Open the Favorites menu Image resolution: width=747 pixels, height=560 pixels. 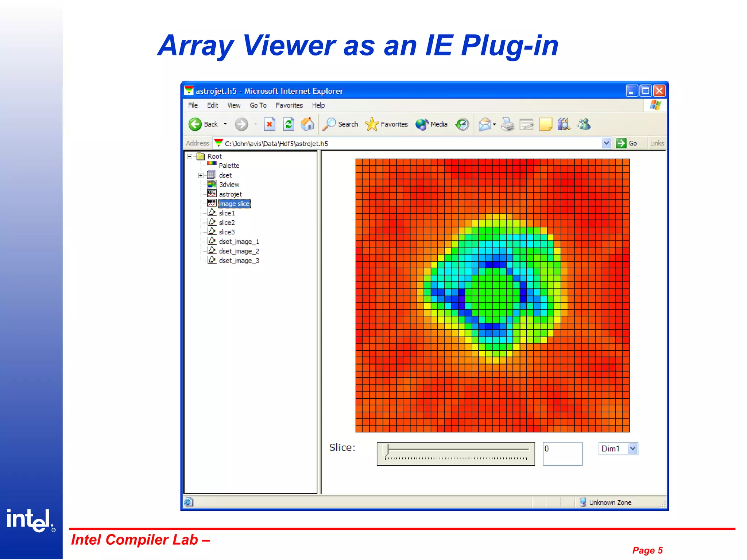pyautogui.click(x=289, y=105)
